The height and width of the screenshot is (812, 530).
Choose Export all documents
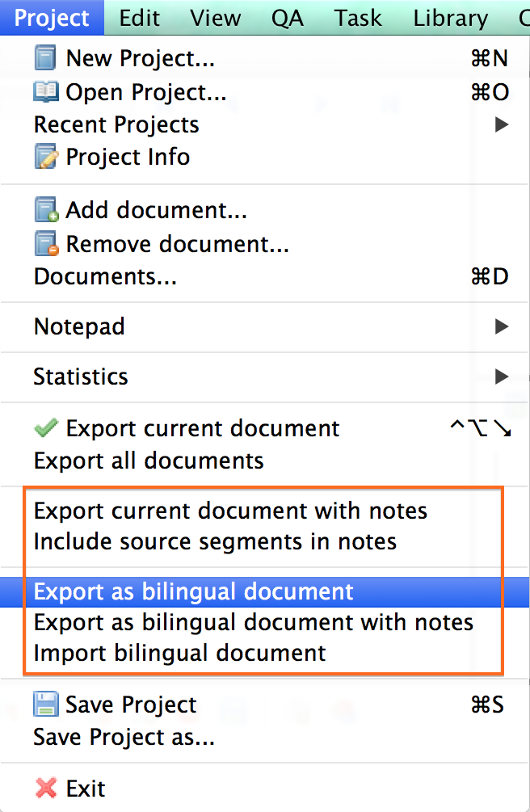tap(149, 461)
